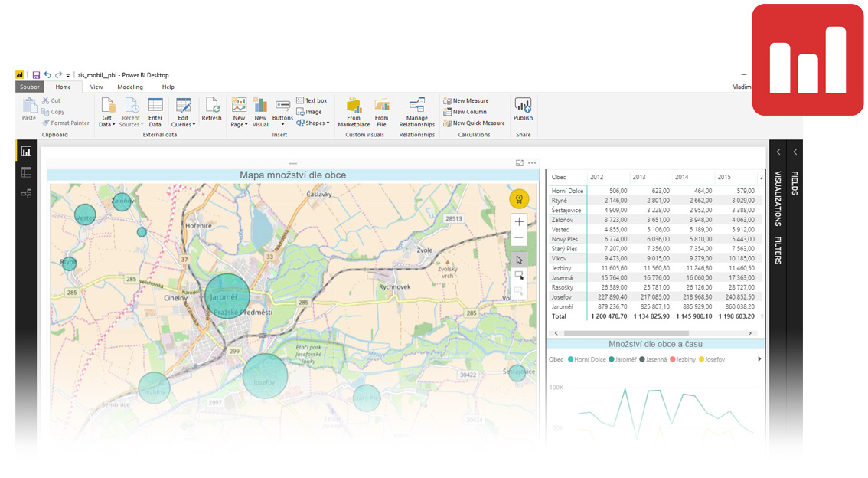Screen dimensions: 868x478
Task: Add a New Column
Action: [x=465, y=112]
